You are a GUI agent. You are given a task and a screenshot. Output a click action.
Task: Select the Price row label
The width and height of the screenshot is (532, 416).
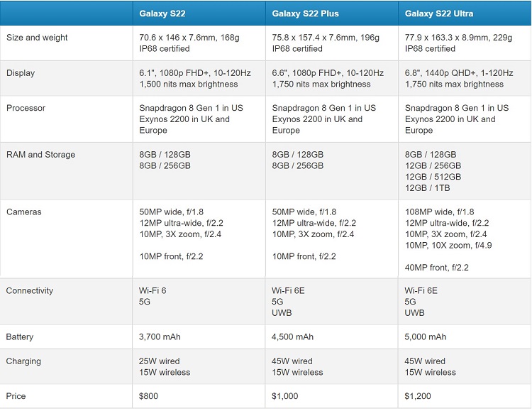click(x=16, y=396)
